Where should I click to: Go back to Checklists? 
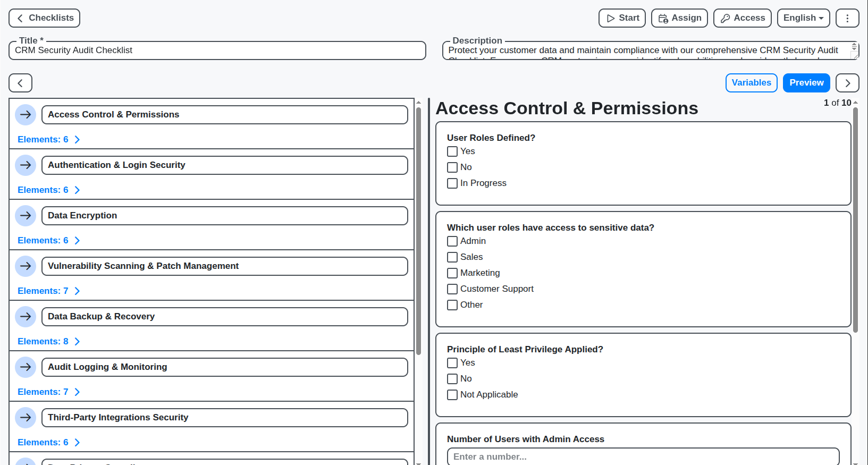(45, 18)
